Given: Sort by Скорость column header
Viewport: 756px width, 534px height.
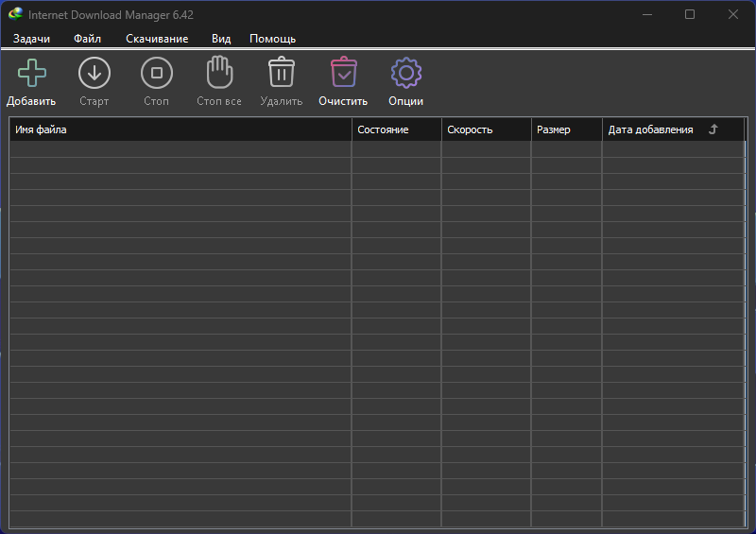Looking at the screenshot, I should point(487,129).
